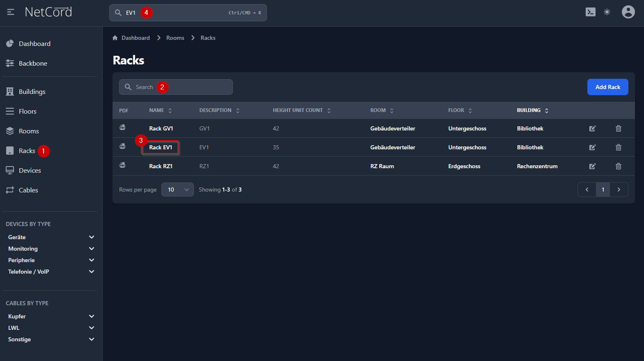Delete the Rack GV1 entry

tap(618, 128)
